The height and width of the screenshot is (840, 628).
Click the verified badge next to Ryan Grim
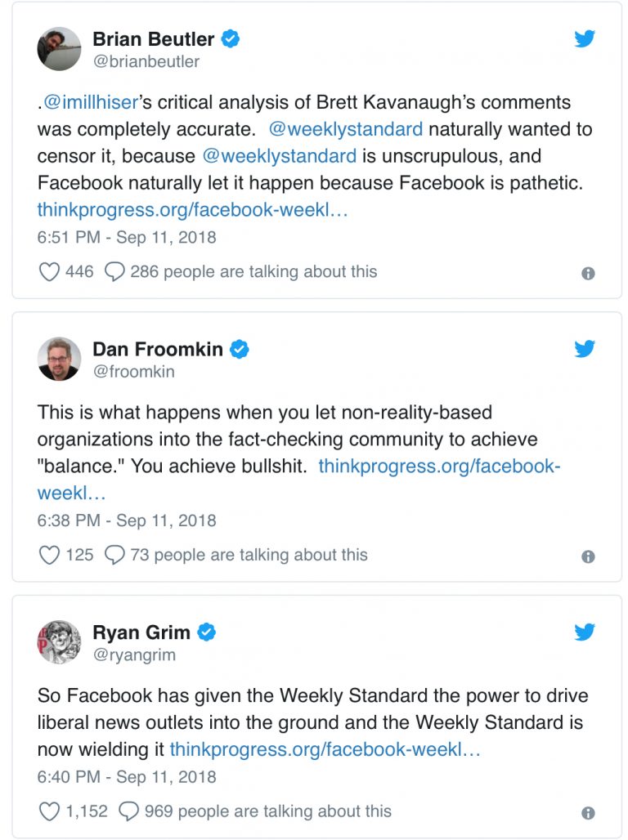point(207,632)
